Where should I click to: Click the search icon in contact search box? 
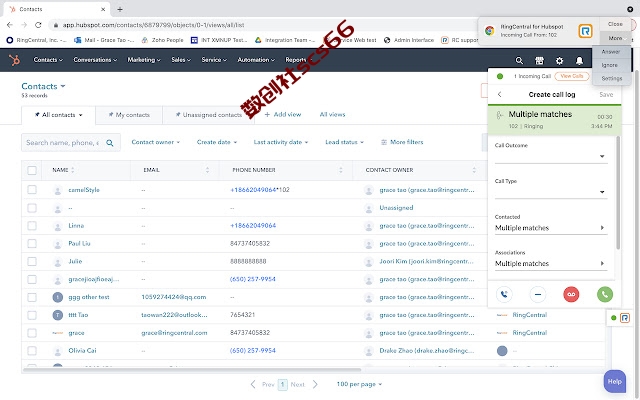[x=110, y=143]
